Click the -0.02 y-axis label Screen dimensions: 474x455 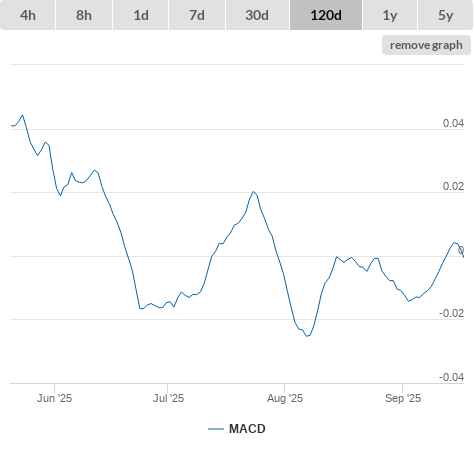451,313
